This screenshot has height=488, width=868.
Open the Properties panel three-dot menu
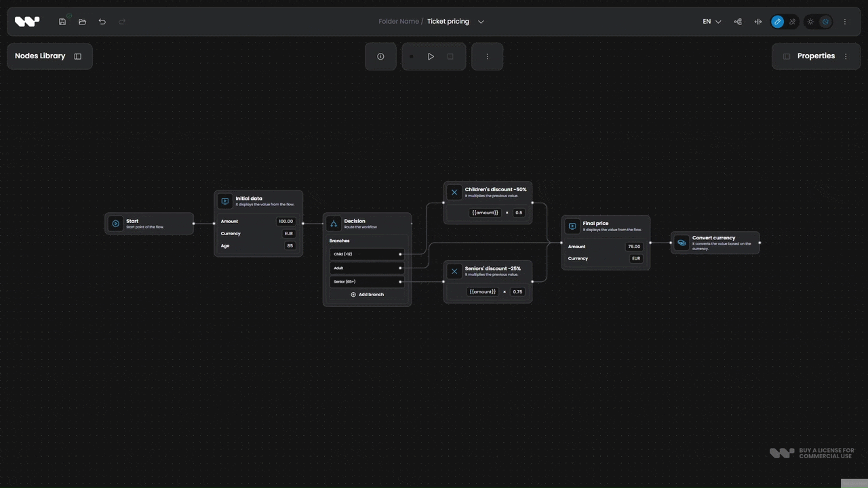(x=846, y=56)
